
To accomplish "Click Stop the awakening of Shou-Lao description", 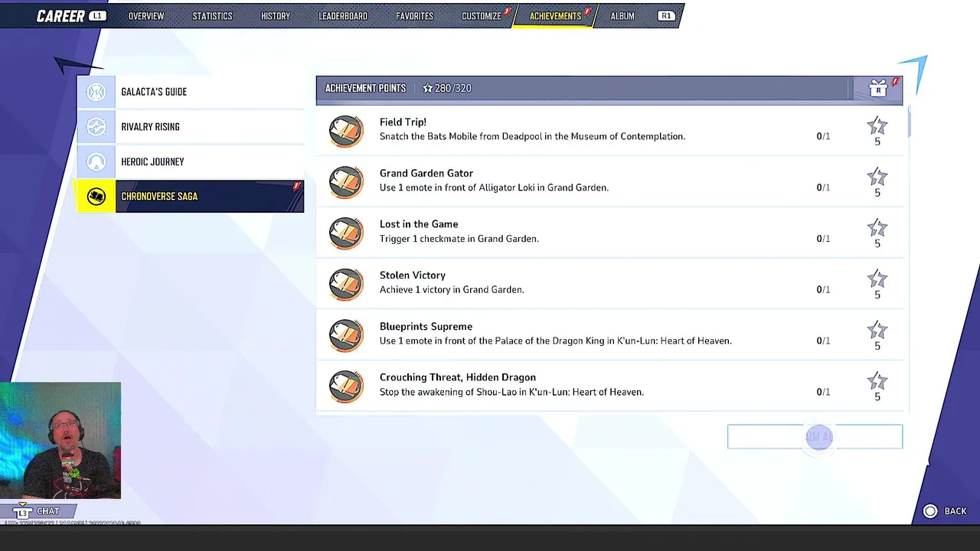I will coord(511,392).
